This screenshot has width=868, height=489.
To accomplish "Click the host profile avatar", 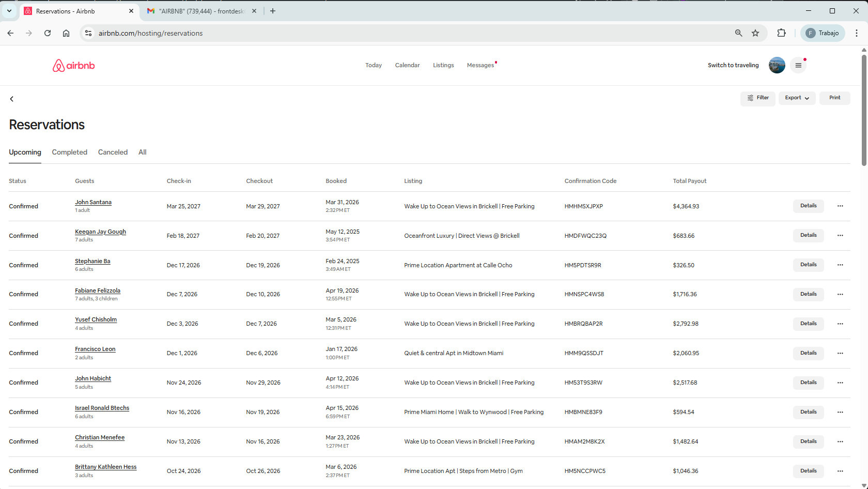I will click(777, 65).
